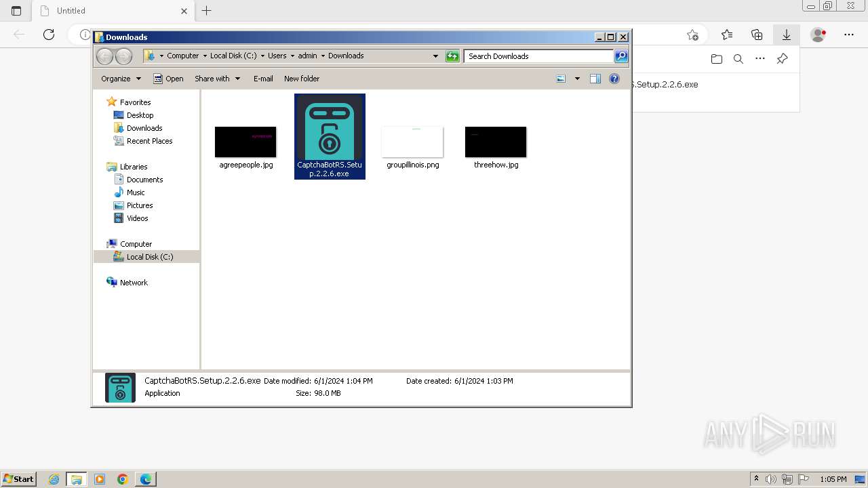Open more options in Edge downloads panel
Screen dimensions: 868x488
tap(760, 59)
